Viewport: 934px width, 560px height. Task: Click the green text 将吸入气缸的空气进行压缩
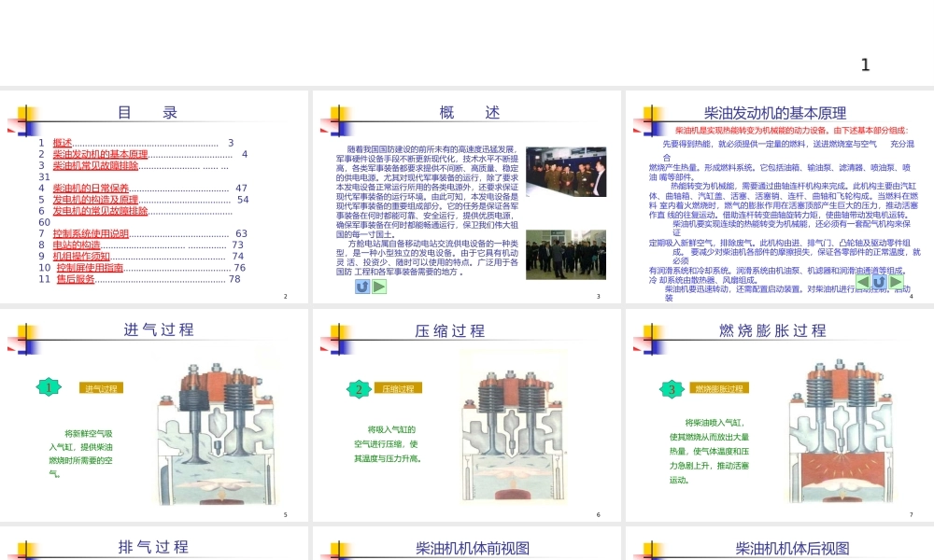(x=388, y=444)
